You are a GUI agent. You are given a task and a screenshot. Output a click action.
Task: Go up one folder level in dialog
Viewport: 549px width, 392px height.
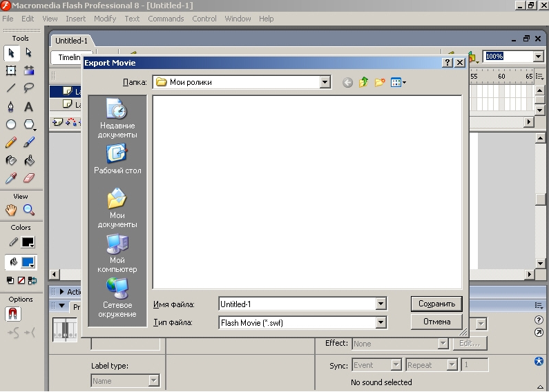[363, 82]
